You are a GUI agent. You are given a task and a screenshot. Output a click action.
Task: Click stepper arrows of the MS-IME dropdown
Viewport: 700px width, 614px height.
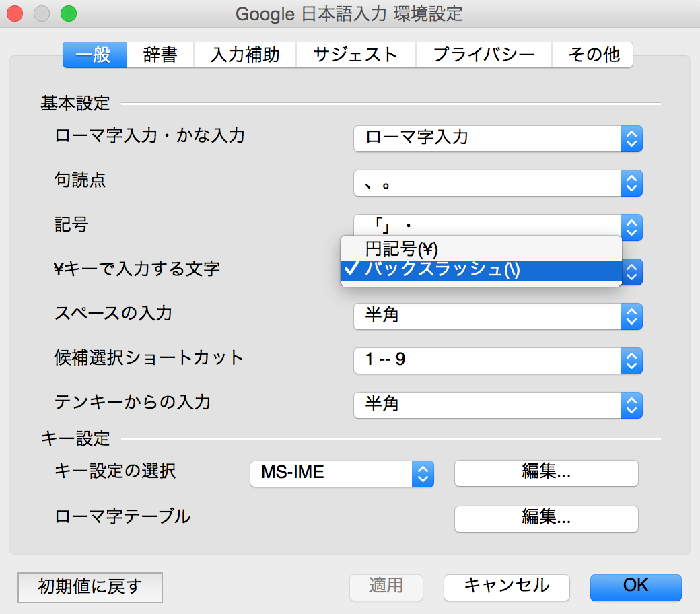tap(423, 473)
